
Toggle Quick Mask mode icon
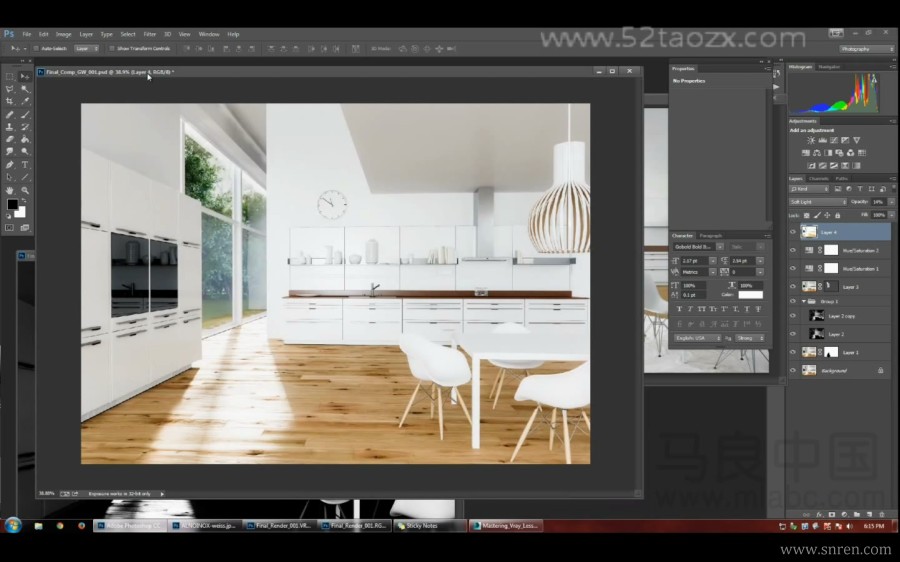point(10,228)
